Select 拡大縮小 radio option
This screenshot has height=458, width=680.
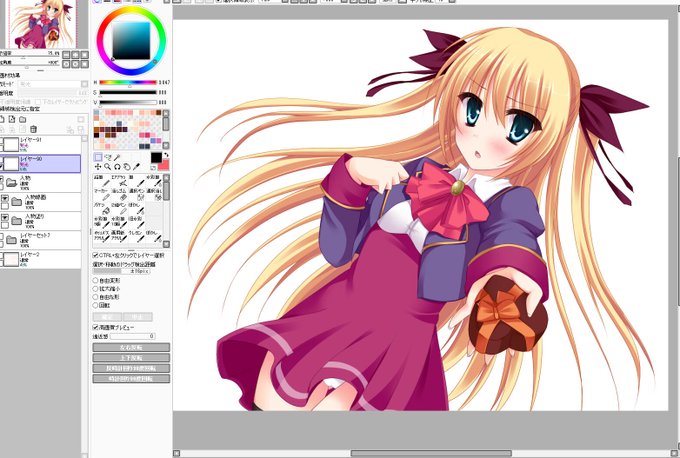(x=95, y=289)
